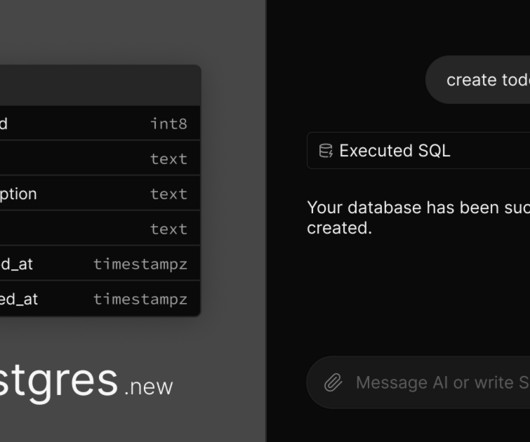The width and height of the screenshot is (530, 442).
Task: Select the updated_at column name
Action: click(x=19, y=299)
